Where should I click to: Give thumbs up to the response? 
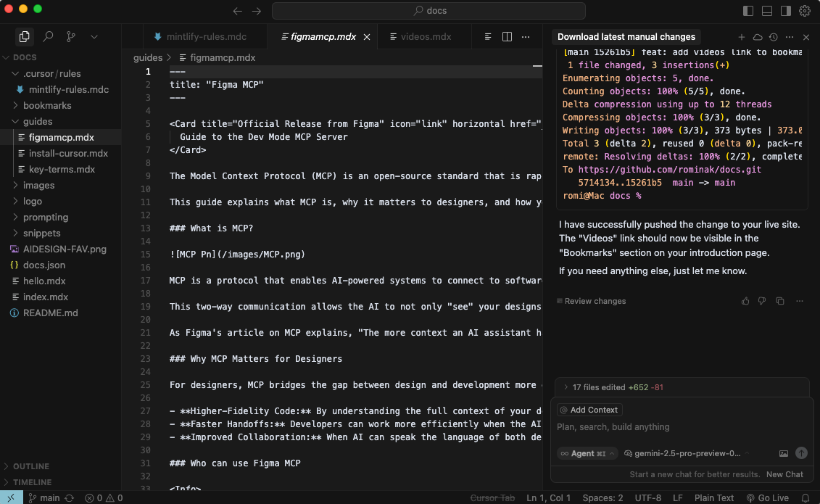pyautogui.click(x=745, y=301)
